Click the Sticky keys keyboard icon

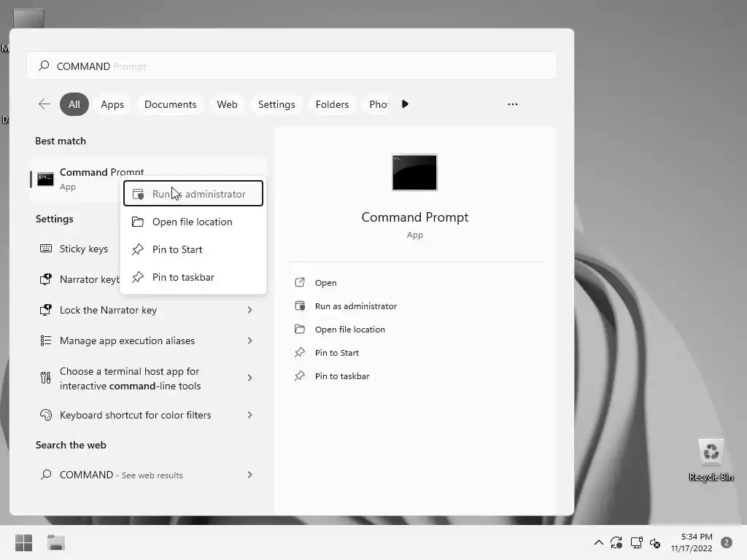click(46, 248)
